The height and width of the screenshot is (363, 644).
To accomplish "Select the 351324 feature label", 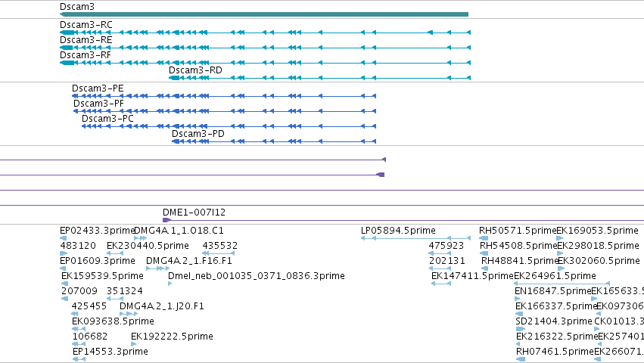I will coord(124,291).
